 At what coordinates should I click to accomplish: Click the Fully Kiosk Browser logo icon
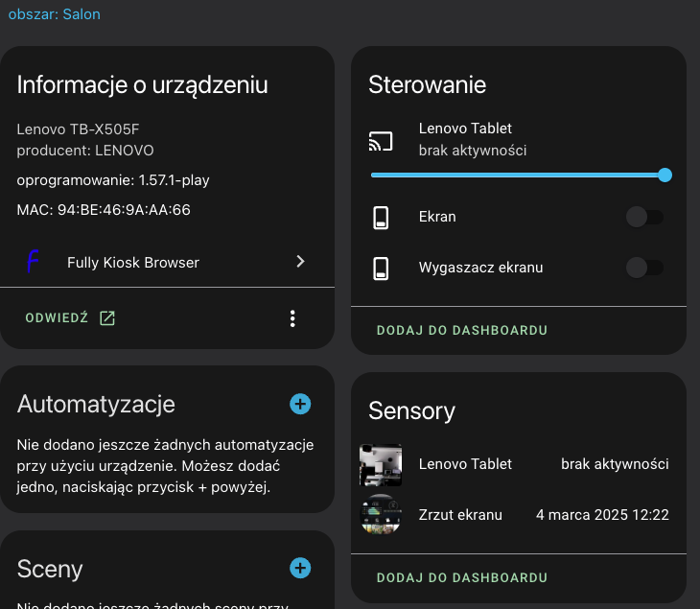click(34, 262)
